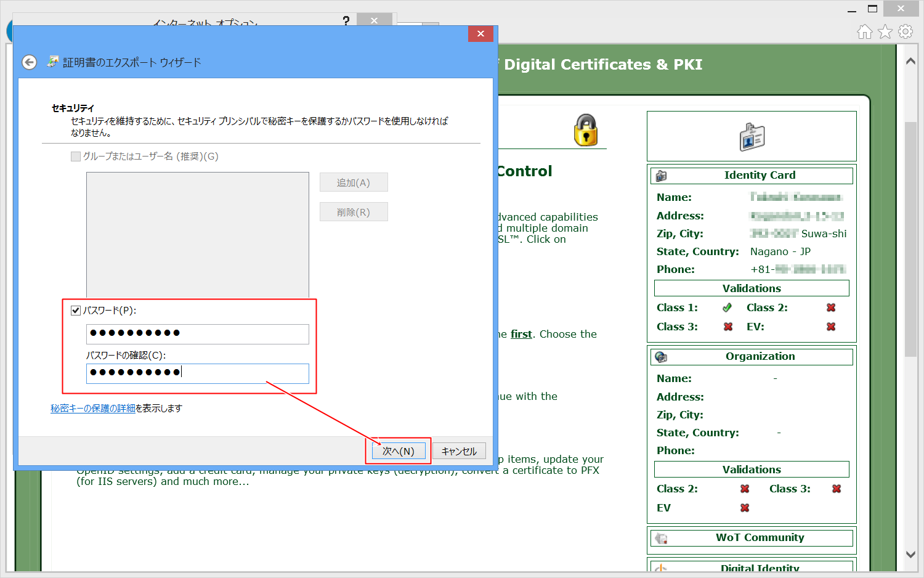Click the page scrollbar down arrow
924x578 pixels.
910,554
